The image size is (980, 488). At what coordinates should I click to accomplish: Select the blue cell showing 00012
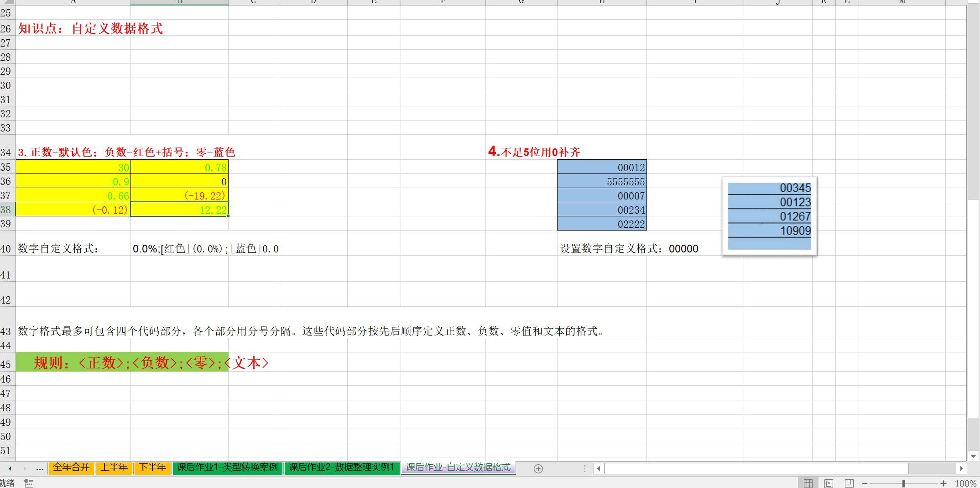602,167
